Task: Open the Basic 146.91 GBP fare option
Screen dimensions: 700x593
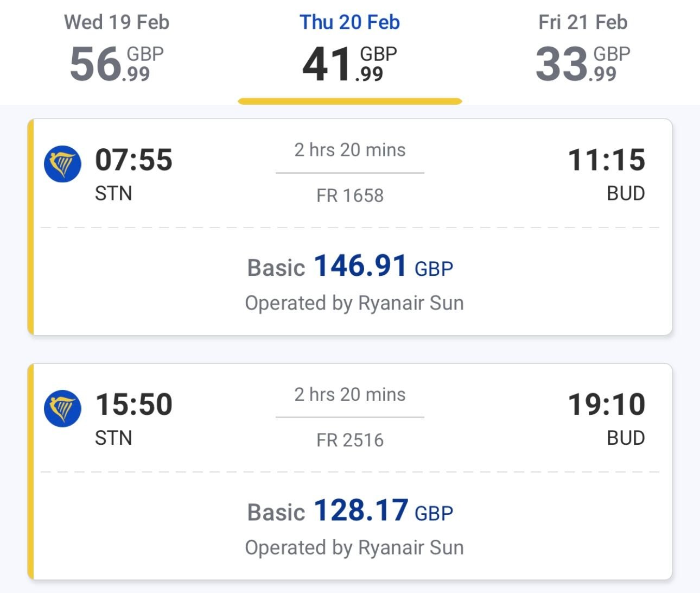Action: 350,267
